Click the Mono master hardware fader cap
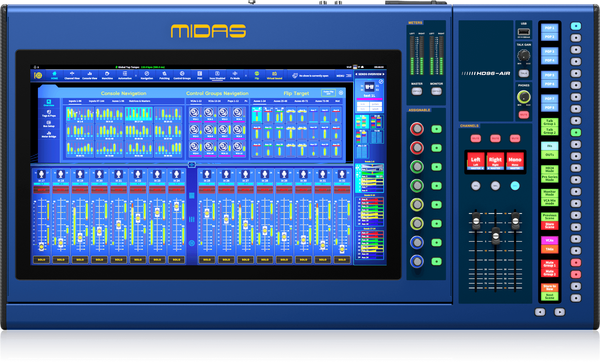The image size is (600, 364). [x=515, y=221]
